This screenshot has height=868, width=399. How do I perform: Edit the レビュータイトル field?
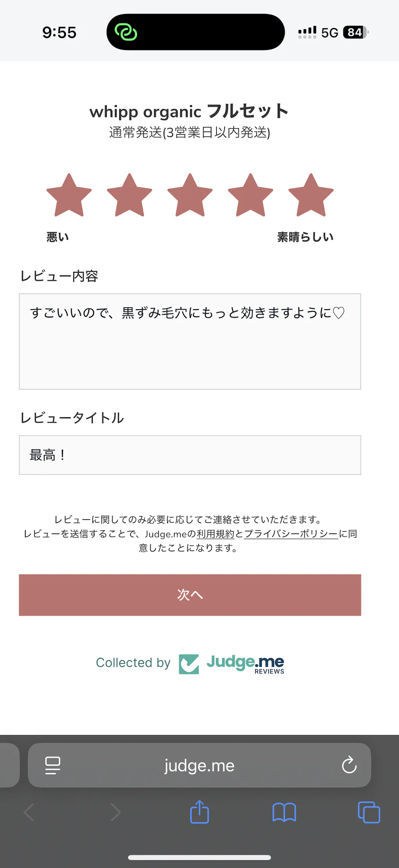coord(190,455)
